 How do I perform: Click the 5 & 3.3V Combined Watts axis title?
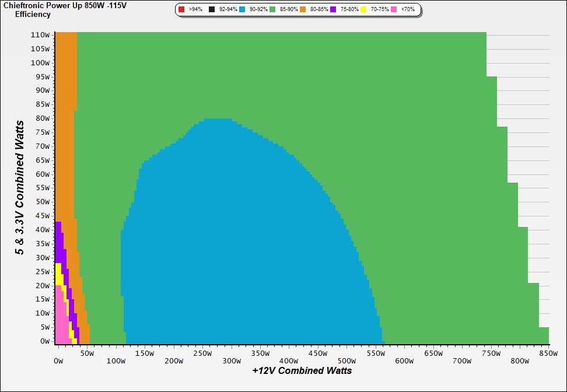coord(20,187)
